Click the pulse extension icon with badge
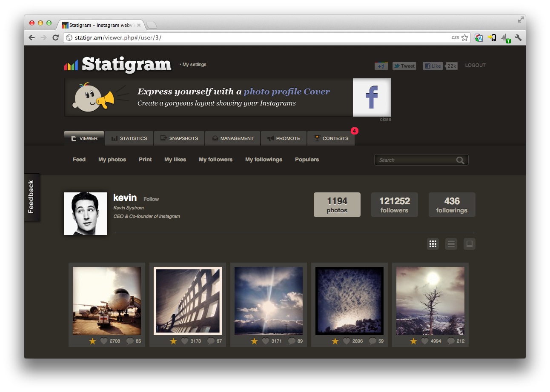550x392 pixels. [x=506, y=38]
